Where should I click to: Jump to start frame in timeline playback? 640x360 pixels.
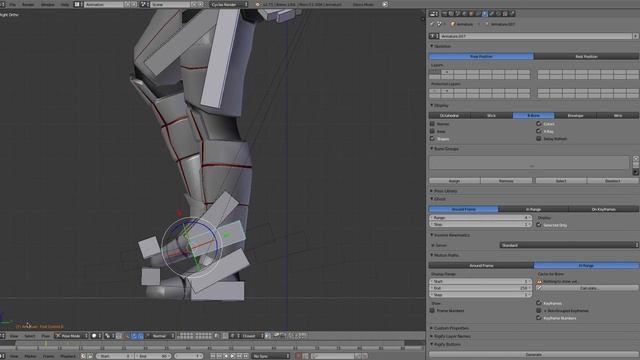pyautogui.click(x=213, y=356)
